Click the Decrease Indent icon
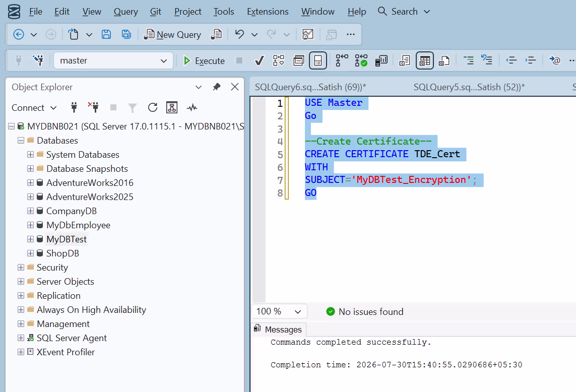This screenshot has height=392, width=576. point(511,60)
